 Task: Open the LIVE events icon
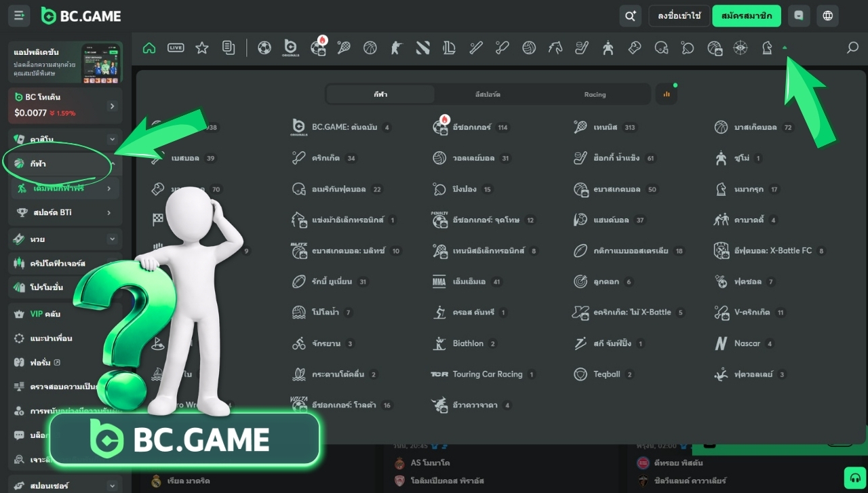pos(176,47)
